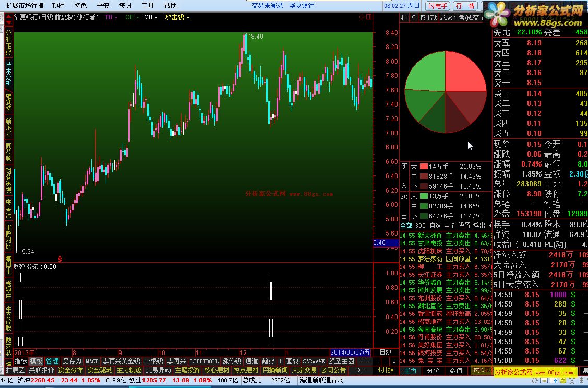
Task: Open the 资金分布 tab
Action: click(70, 370)
